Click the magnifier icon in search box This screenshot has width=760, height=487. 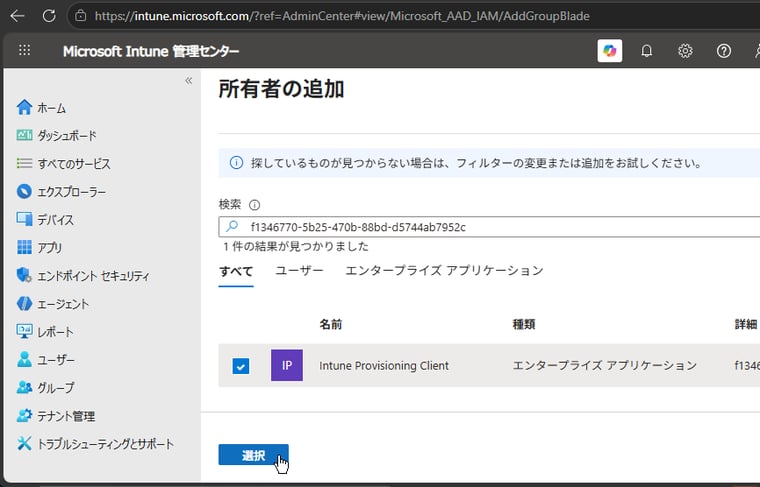tap(232, 226)
